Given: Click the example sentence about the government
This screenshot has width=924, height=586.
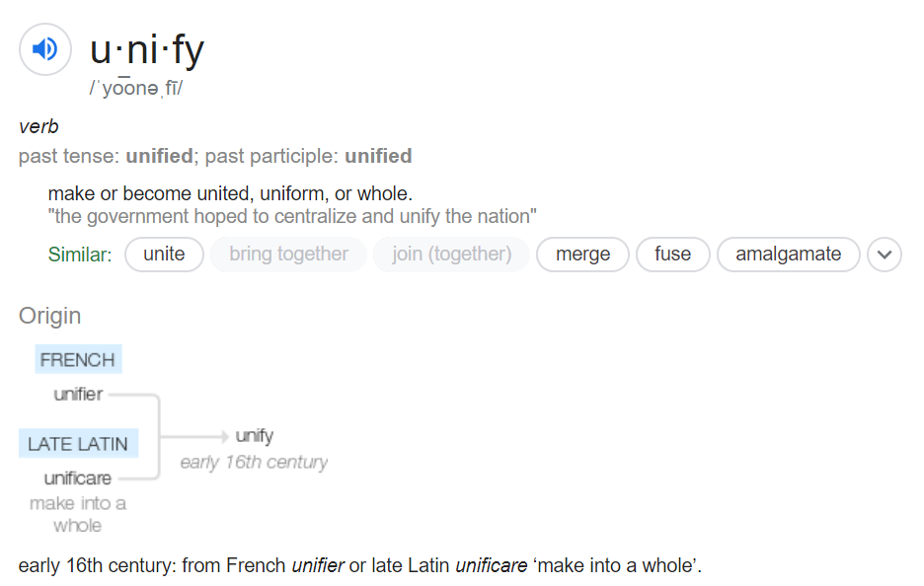Looking at the screenshot, I should (292, 216).
